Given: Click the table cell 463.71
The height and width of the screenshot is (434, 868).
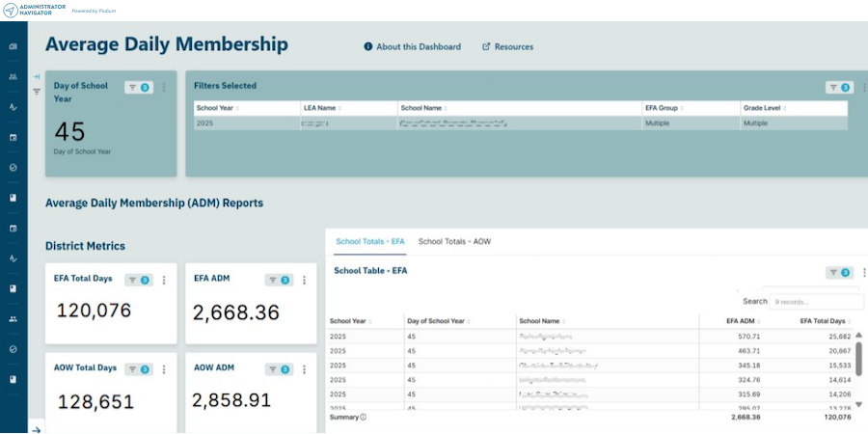Looking at the screenshot, I should click(x=749, y=351).
